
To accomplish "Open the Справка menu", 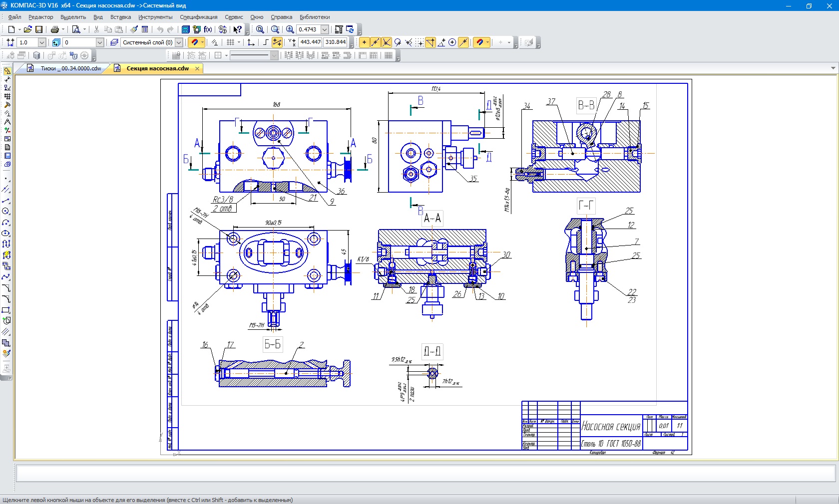I will 281,17.
